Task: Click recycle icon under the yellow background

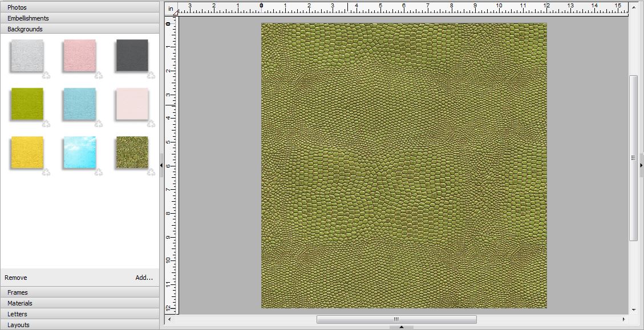Action: [x=46, y=172]
